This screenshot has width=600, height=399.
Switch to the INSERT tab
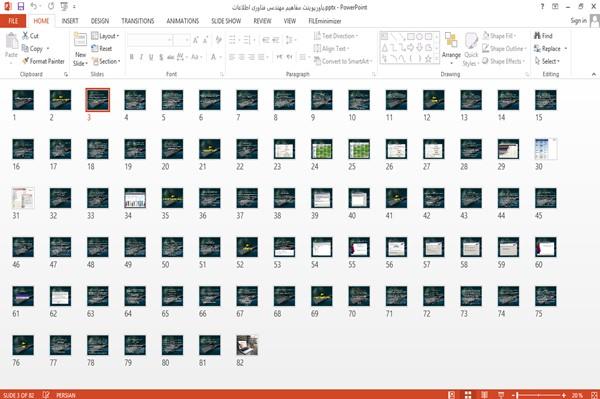pos(70,21)
